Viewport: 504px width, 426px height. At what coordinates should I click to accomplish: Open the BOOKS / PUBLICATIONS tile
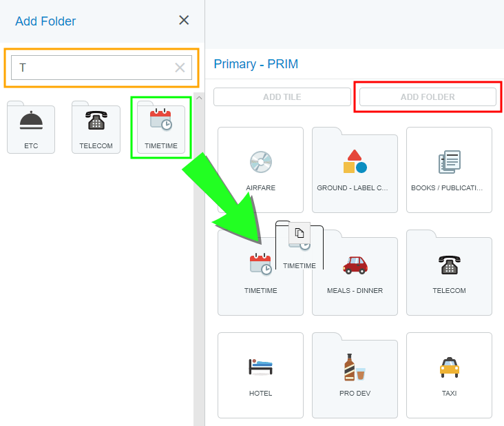pyautogui.click(x=449, y=170)
